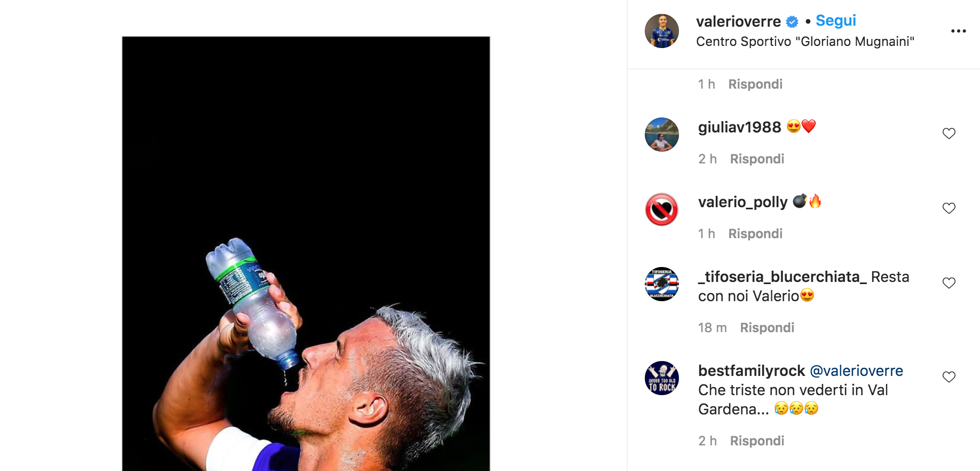Viewport: 980px width, 471px height.
Task: Open bestfamilyrock's profile avatar
Action: tap(661, 378)
